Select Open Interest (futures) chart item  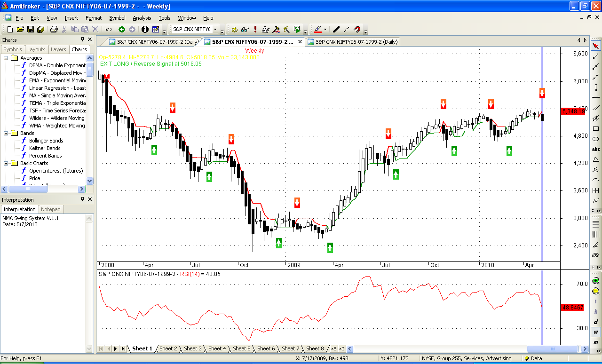pos(56,171)
